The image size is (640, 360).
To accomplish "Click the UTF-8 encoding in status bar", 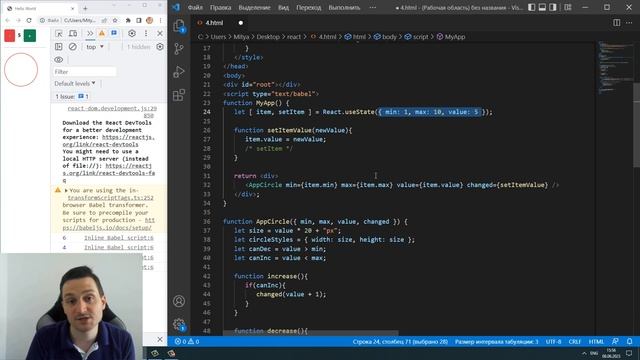I will coord(553,341).
